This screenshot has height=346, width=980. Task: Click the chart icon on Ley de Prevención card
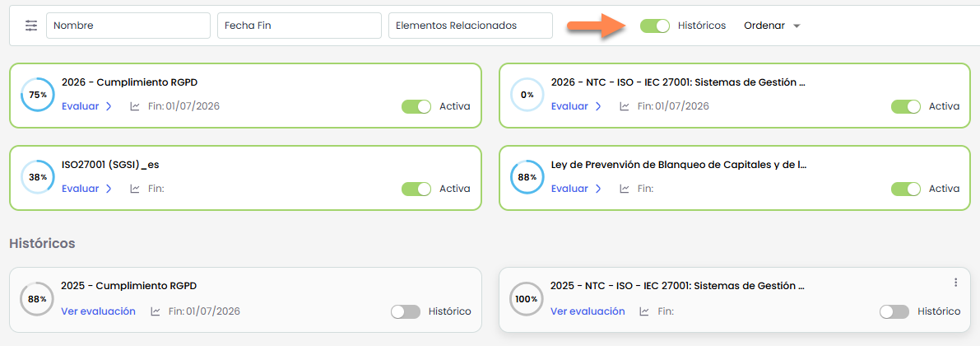pos(625,189)
